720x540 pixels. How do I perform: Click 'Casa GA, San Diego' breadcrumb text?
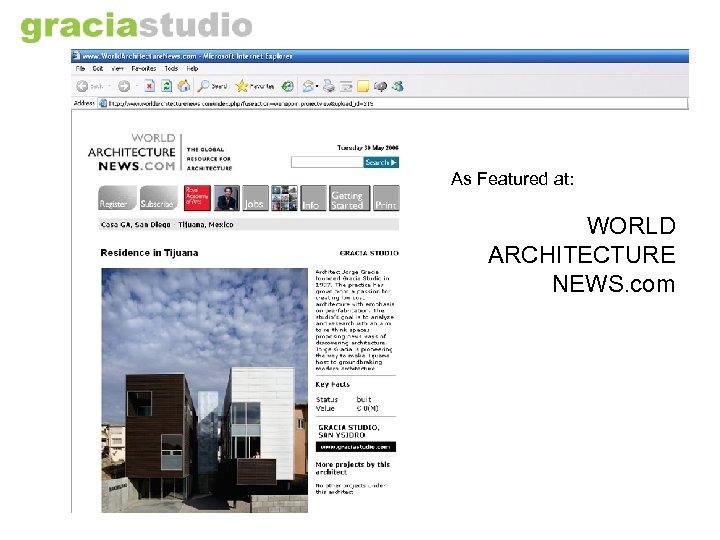tap(135, 225)
